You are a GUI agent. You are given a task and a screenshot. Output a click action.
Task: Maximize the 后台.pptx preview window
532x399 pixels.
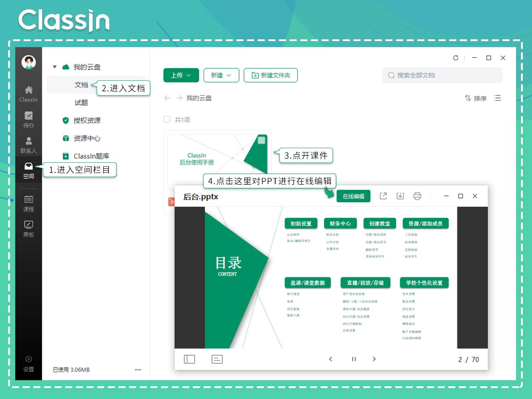(x=461, y=196)
